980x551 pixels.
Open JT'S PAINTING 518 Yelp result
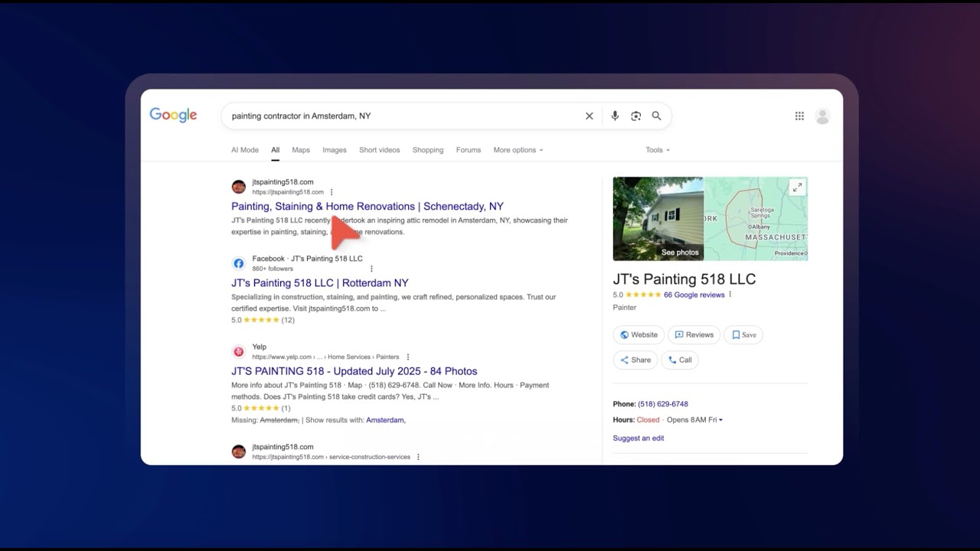[354, 371]
